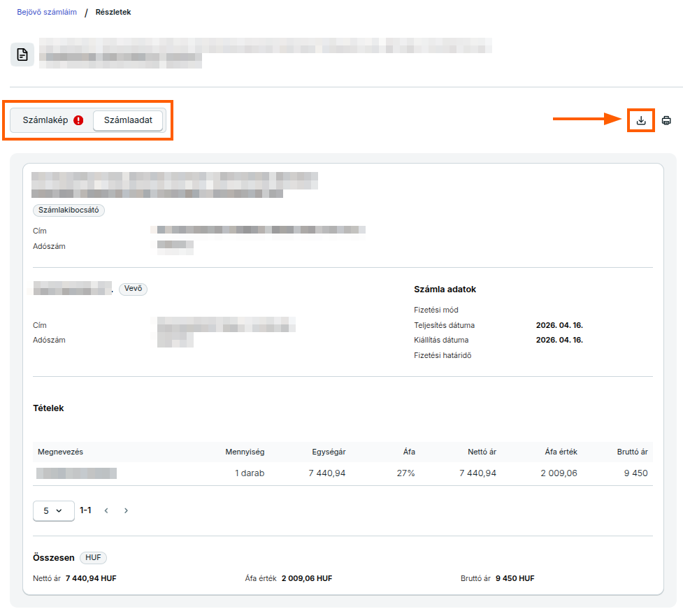Click the document icon next to the invoice title

click(x=22, y=55)
